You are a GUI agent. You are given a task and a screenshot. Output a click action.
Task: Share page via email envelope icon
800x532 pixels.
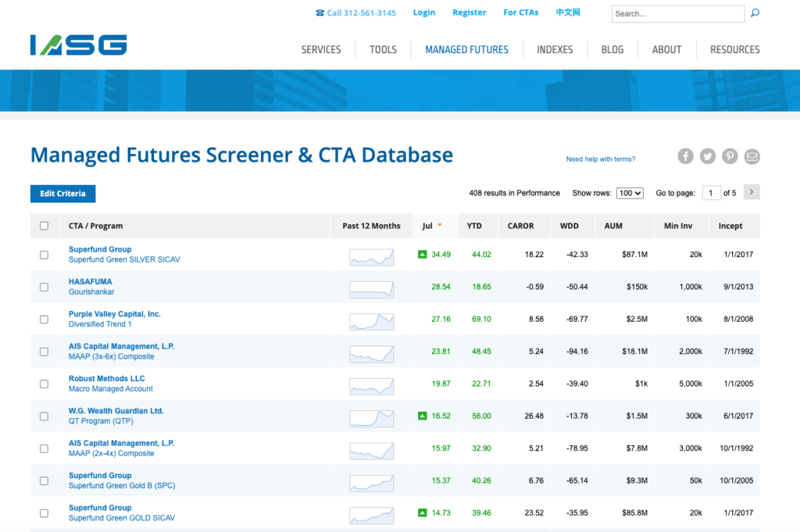(x=752, y=156)
